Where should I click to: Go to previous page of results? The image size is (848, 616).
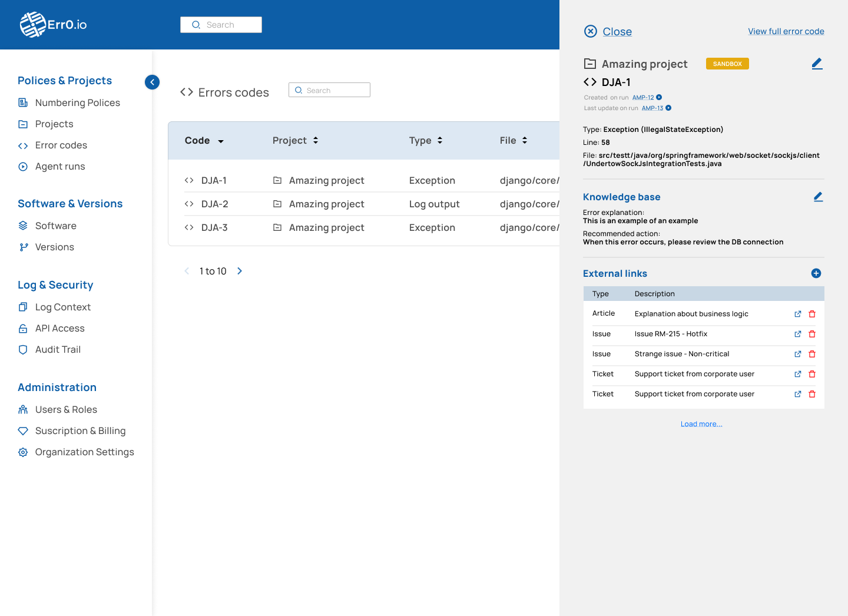click(x=187, y=271)
